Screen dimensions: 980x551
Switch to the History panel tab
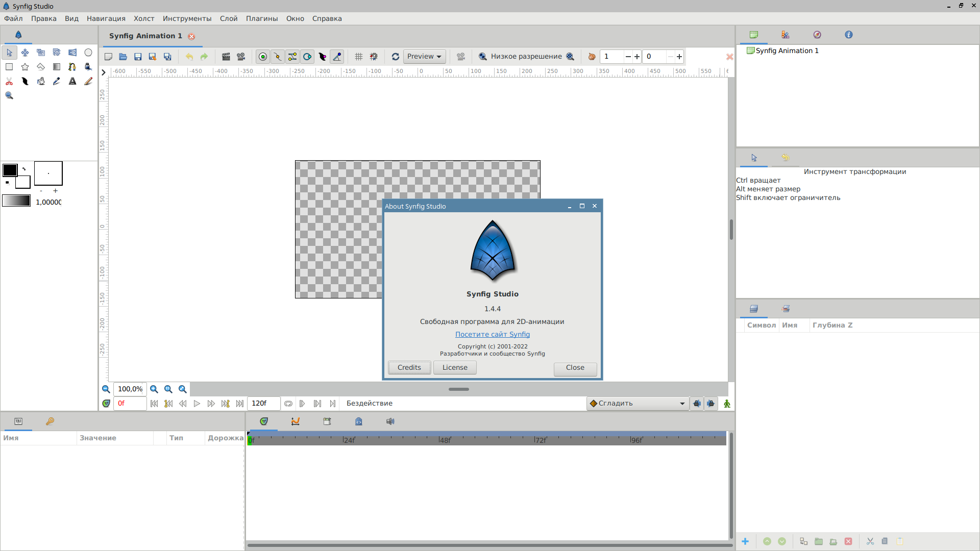coord(786,158)
